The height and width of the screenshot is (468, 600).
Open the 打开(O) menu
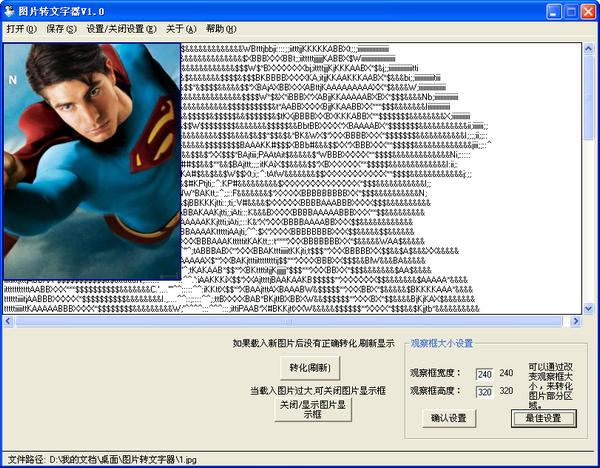(21, 29)
